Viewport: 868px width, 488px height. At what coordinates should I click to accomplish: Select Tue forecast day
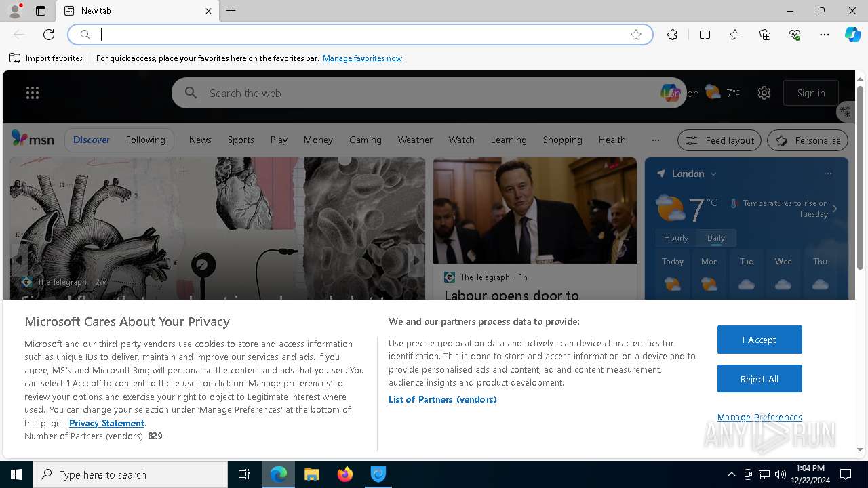(x=746, y=275)
